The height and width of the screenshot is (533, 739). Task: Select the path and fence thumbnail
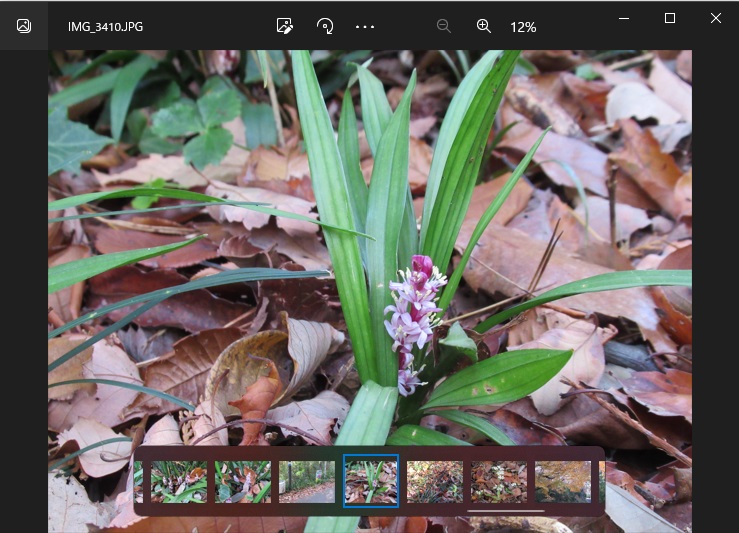coord(307,481)
